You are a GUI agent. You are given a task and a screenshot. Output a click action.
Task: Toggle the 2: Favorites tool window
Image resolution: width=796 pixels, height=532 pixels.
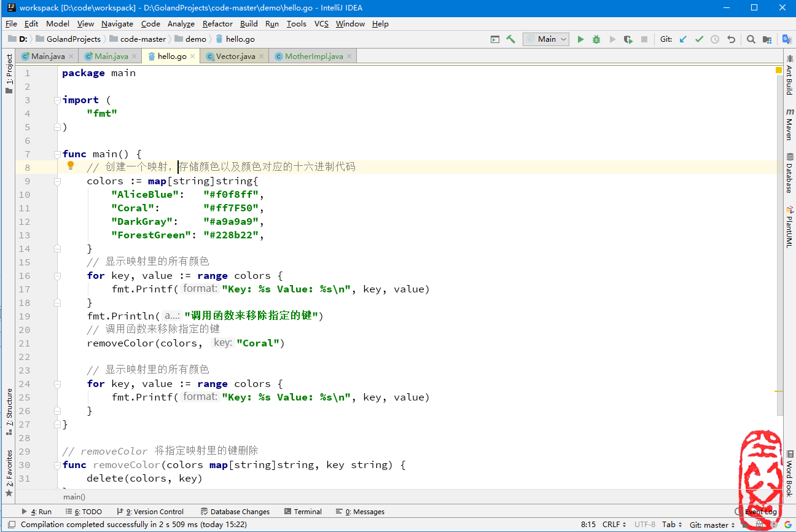click(9, 473)
